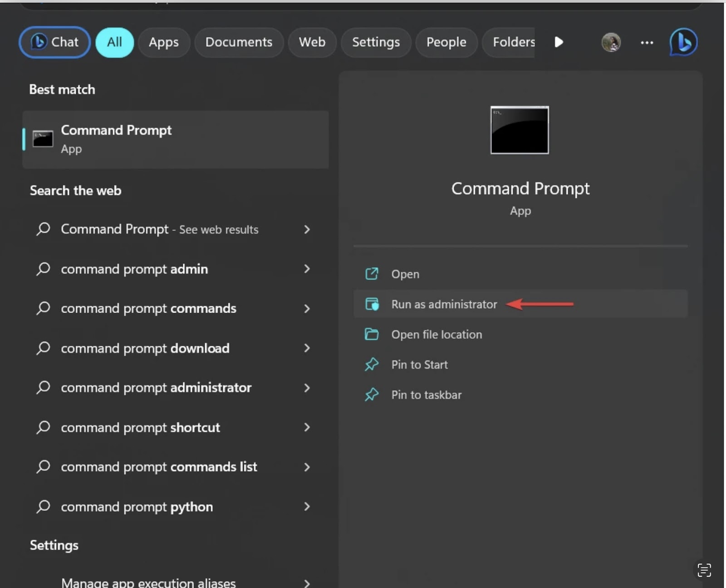Screen dimensions: 726x588
Task: Click the large Command Prompt preview thumbnail
Action: click(x=520, y=130)
